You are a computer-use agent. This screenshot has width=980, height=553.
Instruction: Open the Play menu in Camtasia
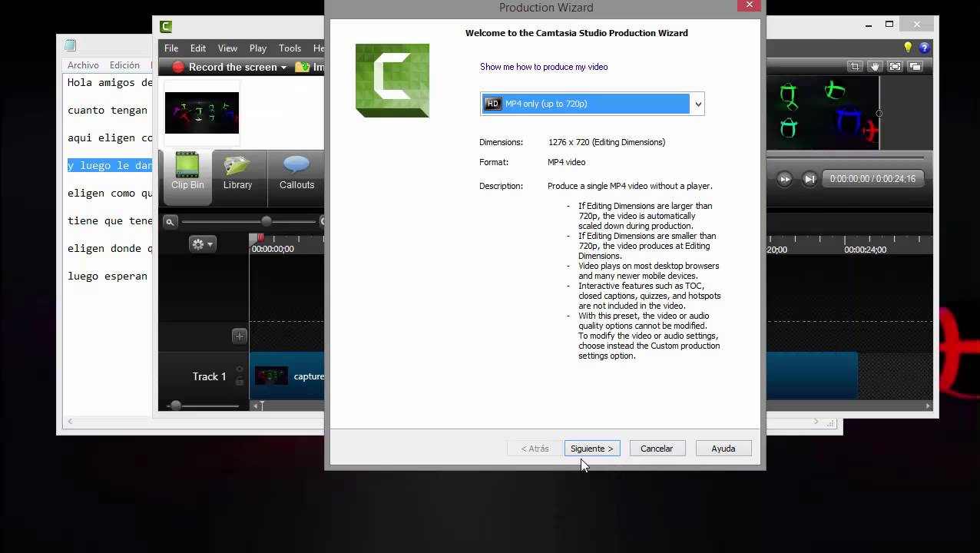[258, 48]
